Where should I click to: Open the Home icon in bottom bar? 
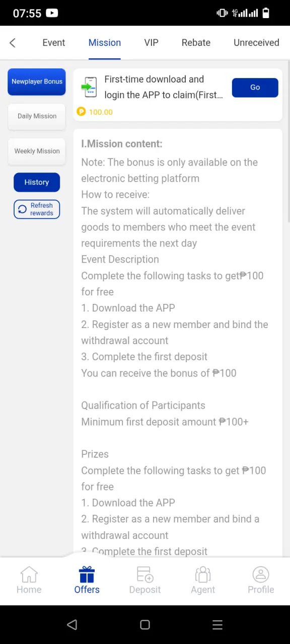[29, 574]
